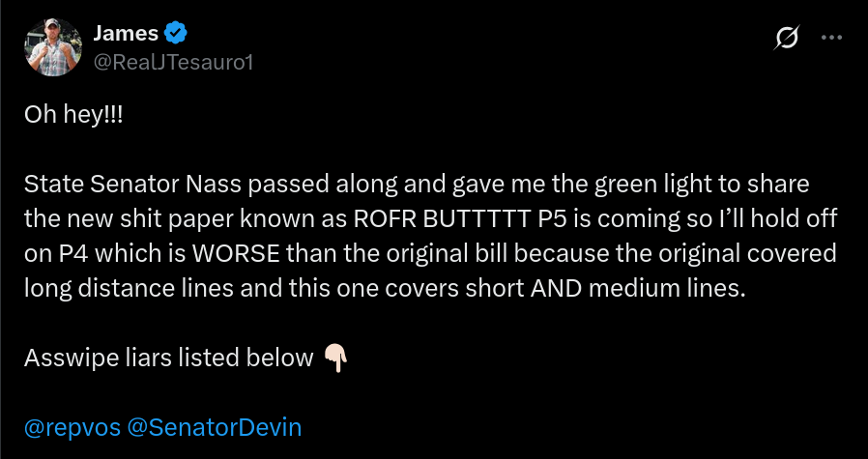Click the words "medium lines."
The image size is (868, 459).
pos(667,289)
